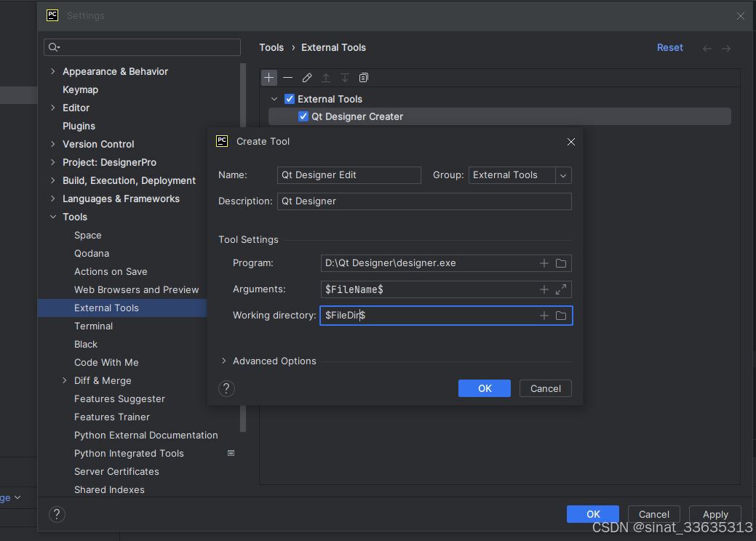The image size is (756, 541).
Task: Expand Languages & Frameworks node
Action: [52, 199]
